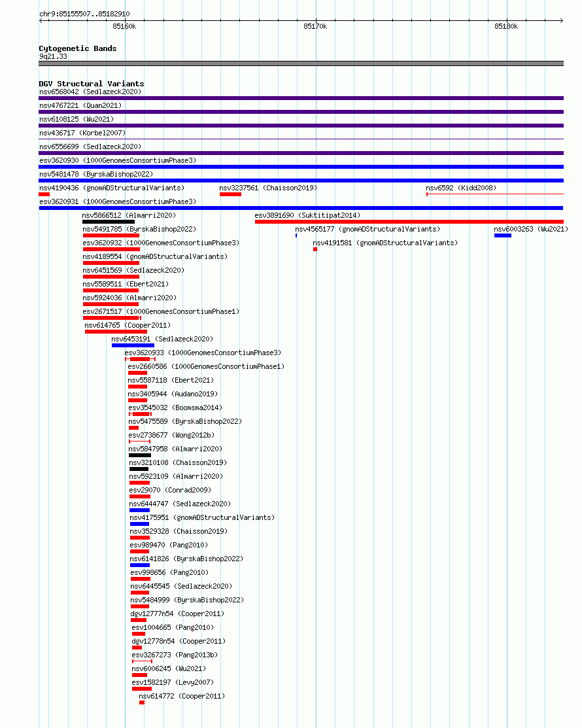Click esv2671517 (1000GenomesConsortiumPhase1) label

click(161, 311)
